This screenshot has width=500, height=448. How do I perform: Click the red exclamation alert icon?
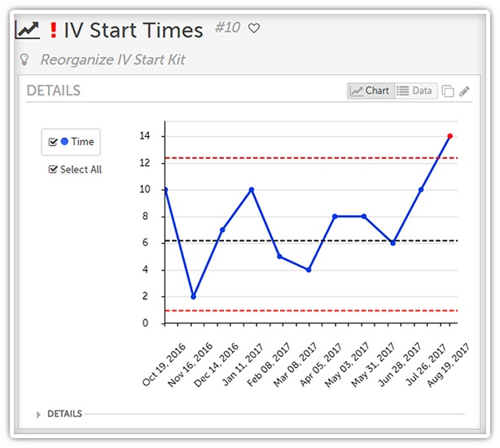(x=54, y=31)
